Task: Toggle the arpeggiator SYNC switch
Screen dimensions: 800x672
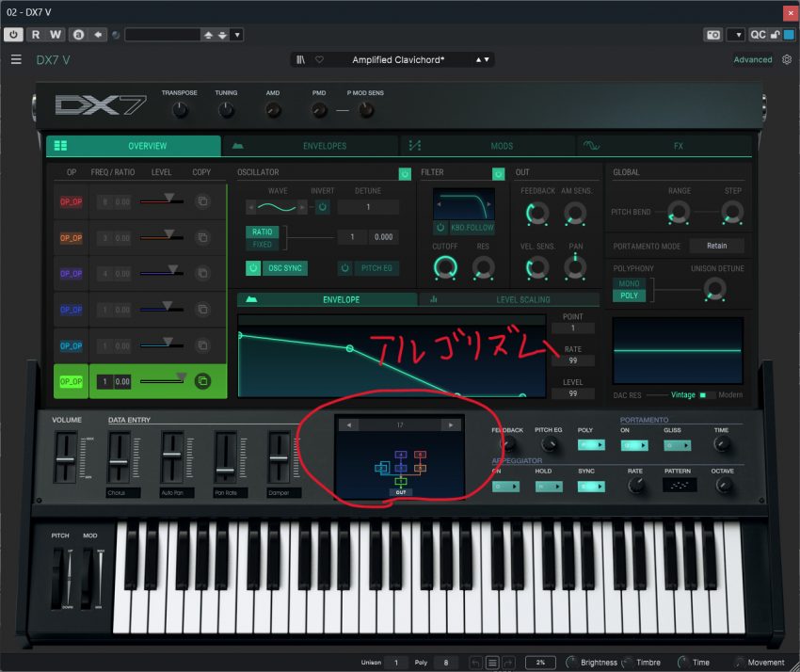Action: [x=591, y=487]
